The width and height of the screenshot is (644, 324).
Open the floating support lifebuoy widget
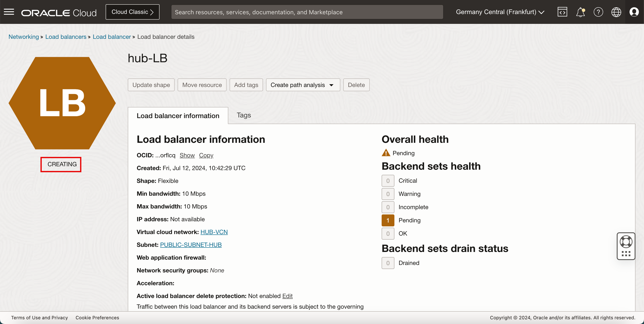click(626, 242)
